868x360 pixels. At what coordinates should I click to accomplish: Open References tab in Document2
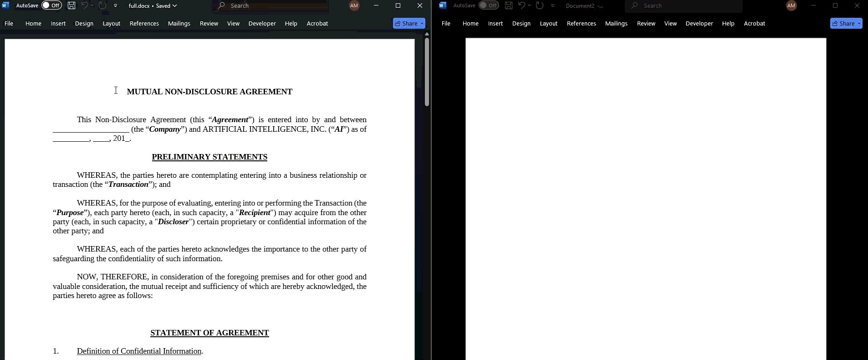pyautogui.click(x=582, y=23)
